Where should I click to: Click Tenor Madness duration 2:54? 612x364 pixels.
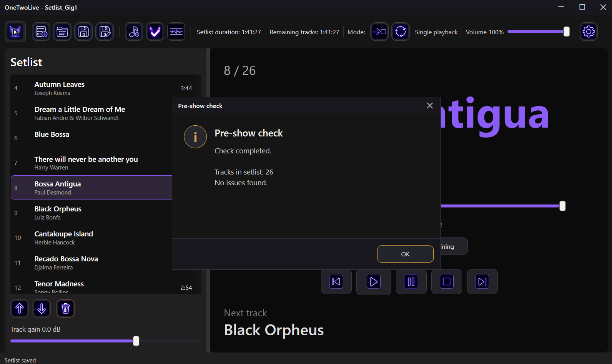(186, 288)
